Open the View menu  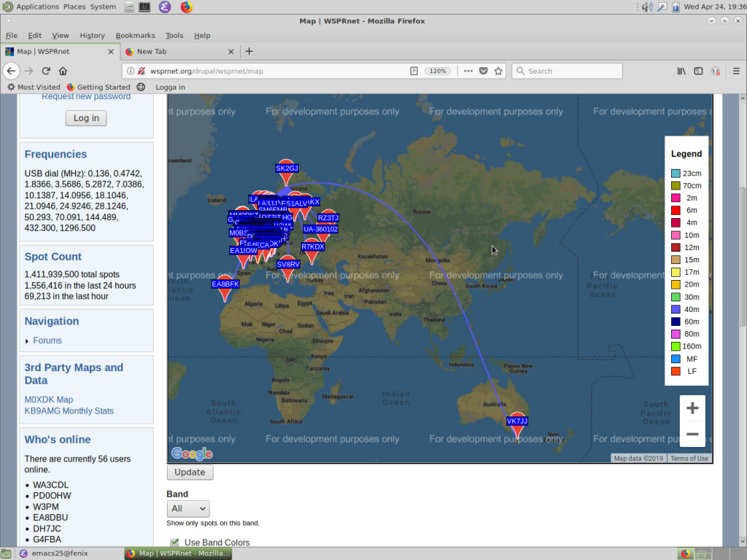point(61,35)
